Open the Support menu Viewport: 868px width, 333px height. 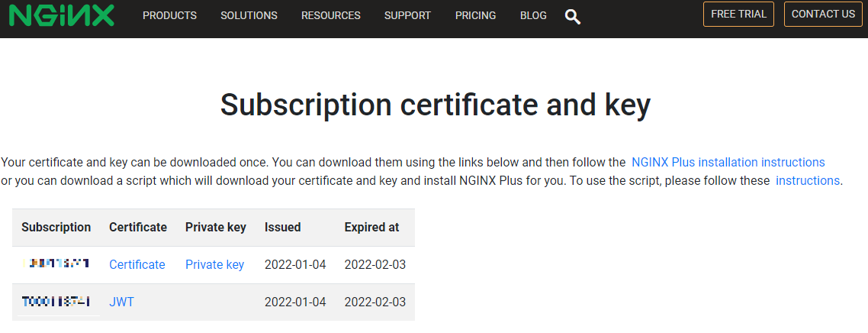[407, 15]
